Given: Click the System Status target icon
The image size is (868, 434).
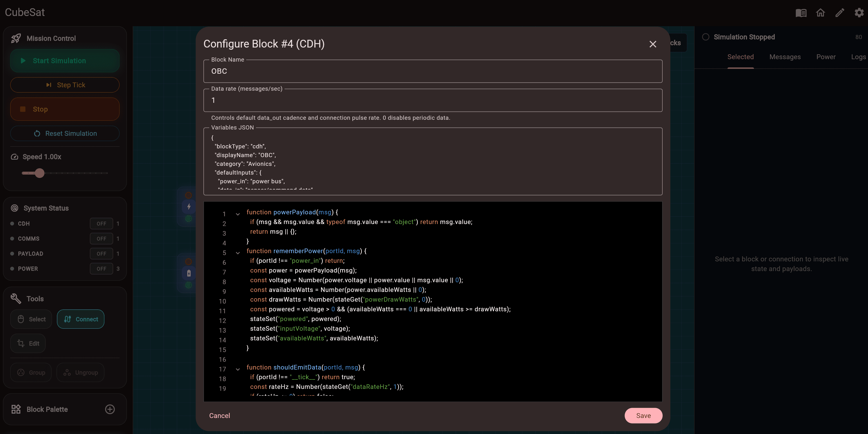Looking at the screenshot, I should click(x=15, y=208).
